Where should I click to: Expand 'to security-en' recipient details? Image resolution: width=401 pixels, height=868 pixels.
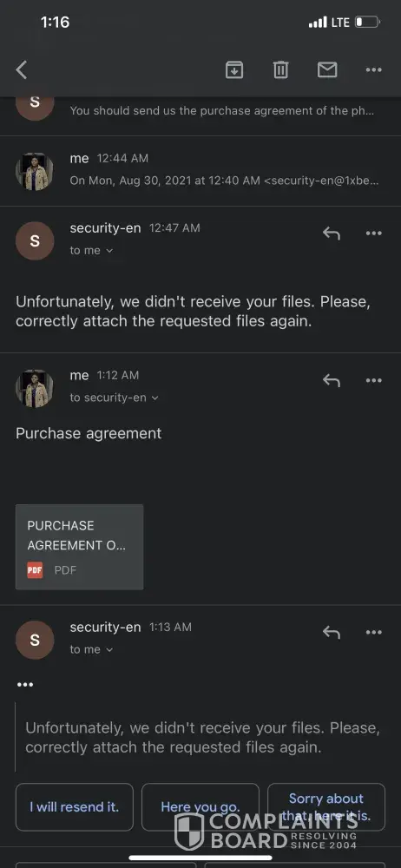click(114, 398)
